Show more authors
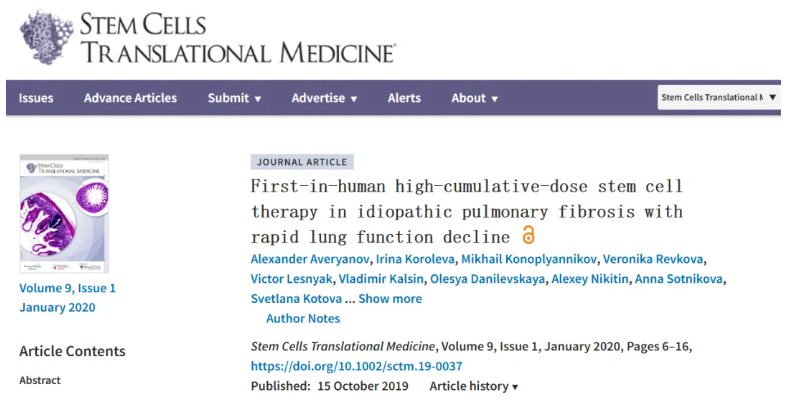792x404 pixels. tap(390, 298)
